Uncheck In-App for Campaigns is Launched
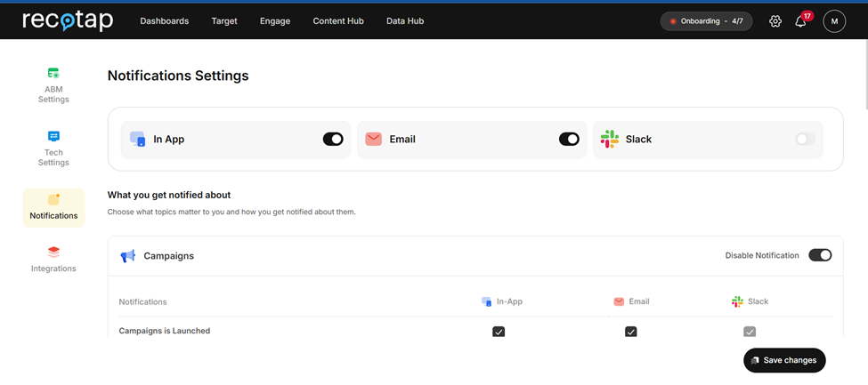 pos(499,332)
